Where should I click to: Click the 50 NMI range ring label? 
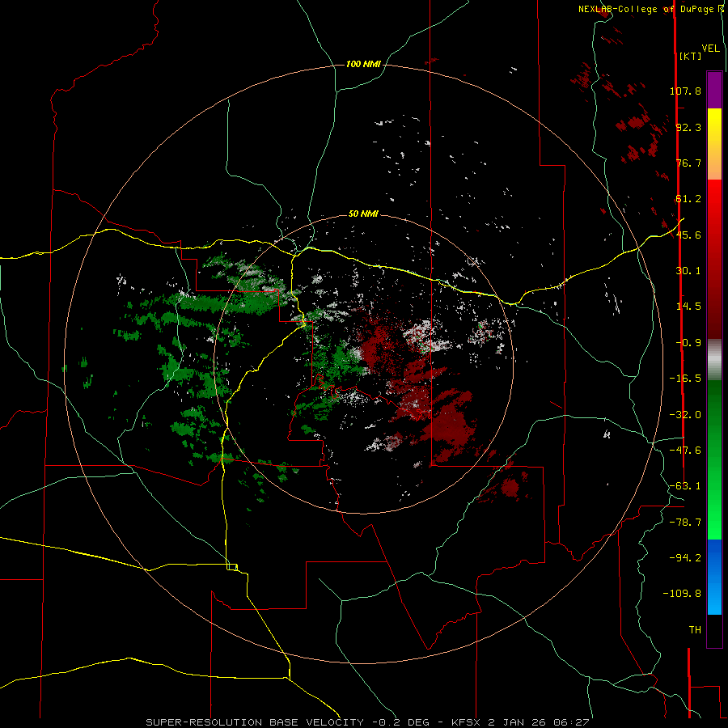pyautogui.click(x=363, y=214)
